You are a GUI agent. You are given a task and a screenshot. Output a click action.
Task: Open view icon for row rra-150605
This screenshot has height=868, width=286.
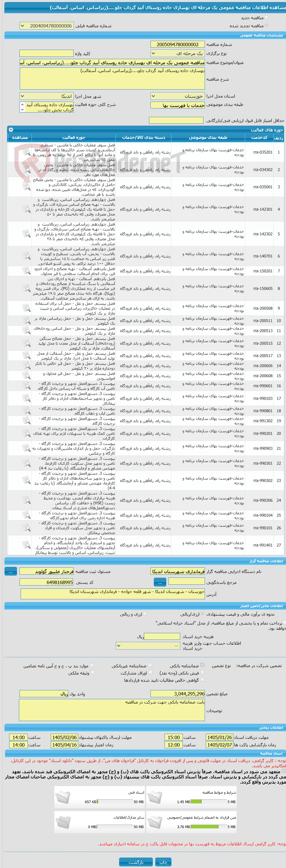click(x=26, y=288)
